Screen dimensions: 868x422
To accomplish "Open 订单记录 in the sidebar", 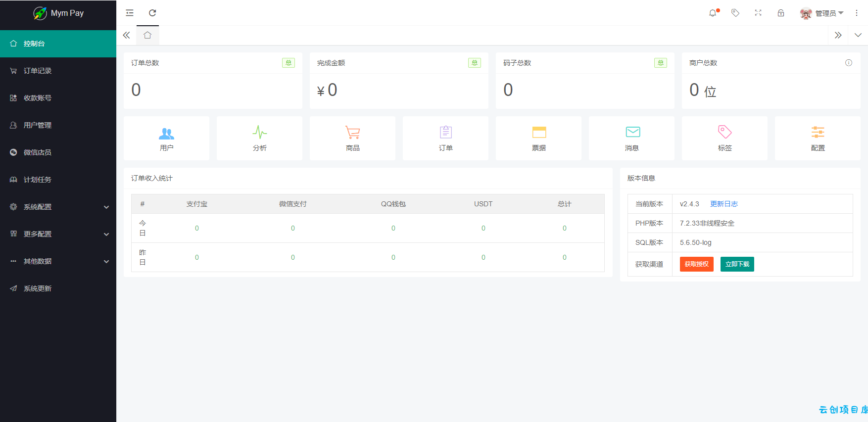I will coord(58,71).
